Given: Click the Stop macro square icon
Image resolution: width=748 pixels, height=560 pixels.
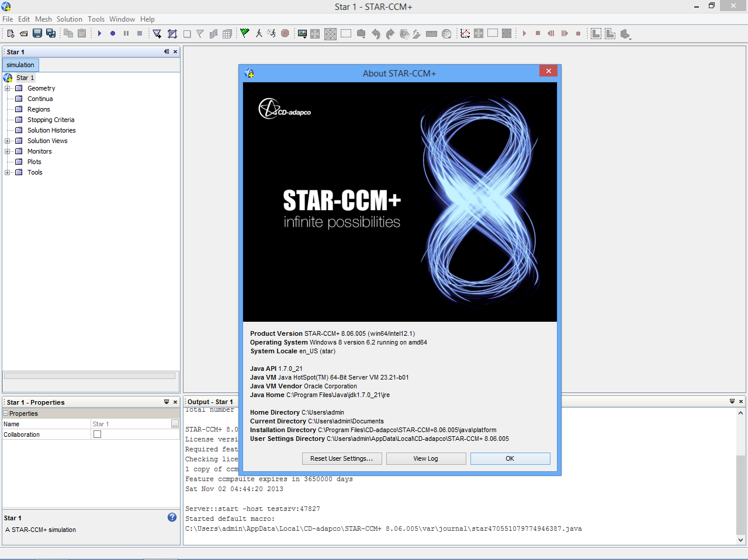Looking at the screenshot, I should tap(140, 33).
